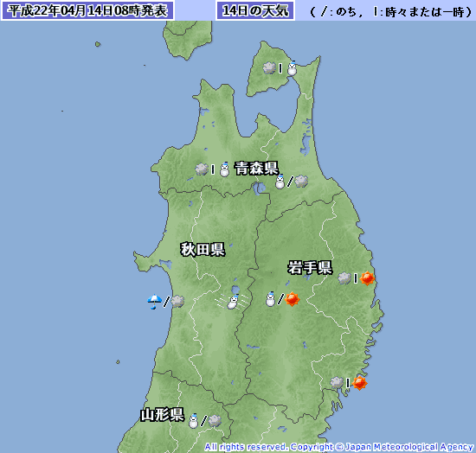Select the 山形県 prefecture label
The image size is (476, 453).
(x=162, y=414)
